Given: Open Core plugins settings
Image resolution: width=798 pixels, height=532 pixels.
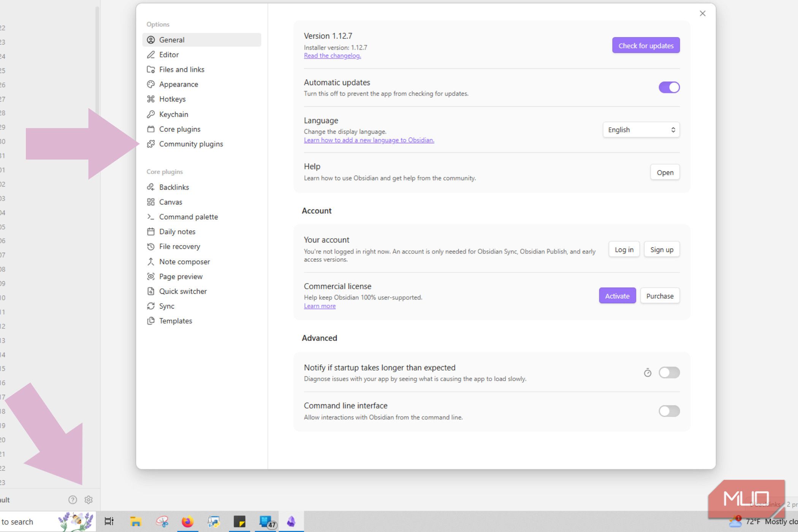Looking at the screenshot, I should pos(202,129).
